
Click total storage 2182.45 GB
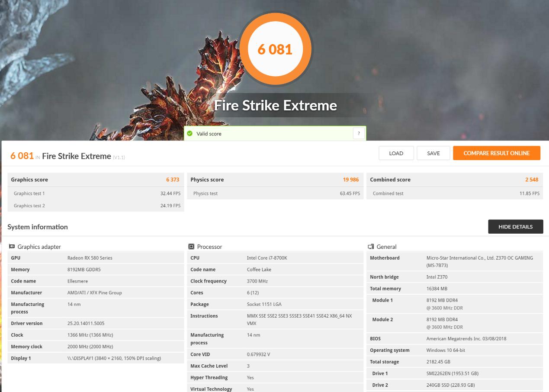438,362
